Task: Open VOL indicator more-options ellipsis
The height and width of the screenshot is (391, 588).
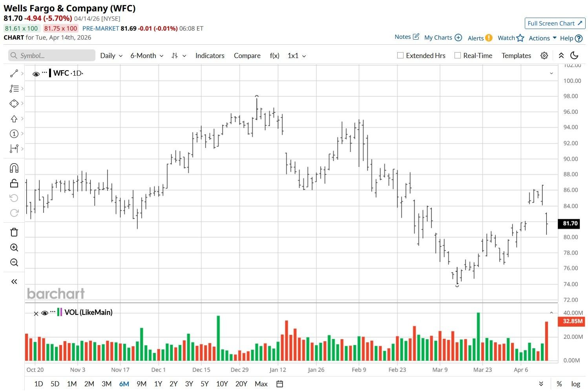Action: point(53,312)
